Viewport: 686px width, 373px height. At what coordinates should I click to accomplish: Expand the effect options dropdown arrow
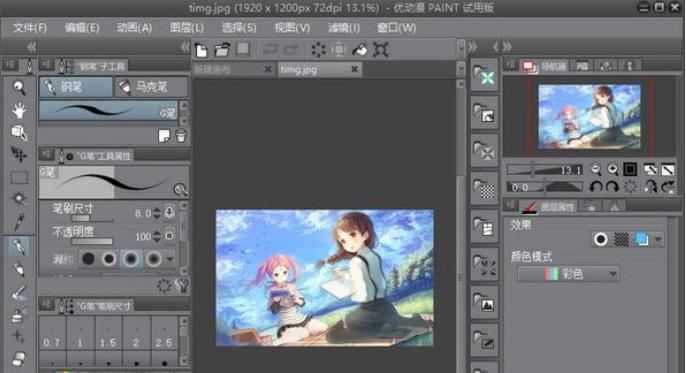(x=658, y=240)
